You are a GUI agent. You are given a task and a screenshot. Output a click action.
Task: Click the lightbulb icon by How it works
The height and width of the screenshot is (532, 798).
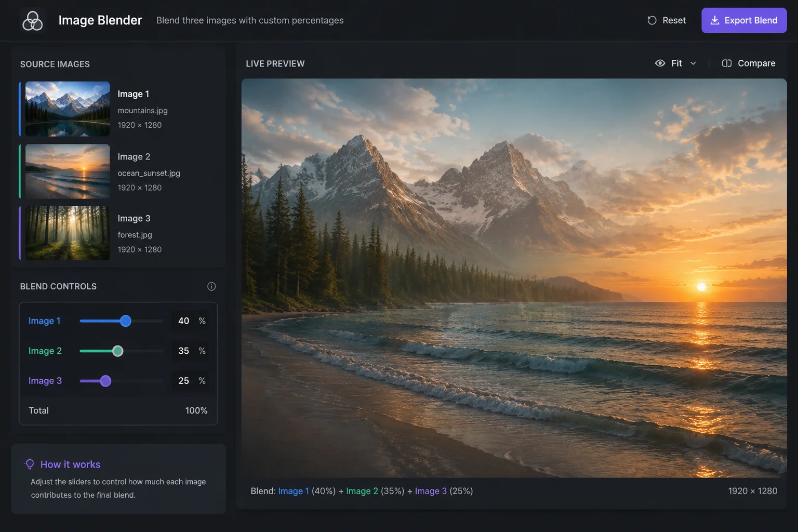[x=30, y=464]
